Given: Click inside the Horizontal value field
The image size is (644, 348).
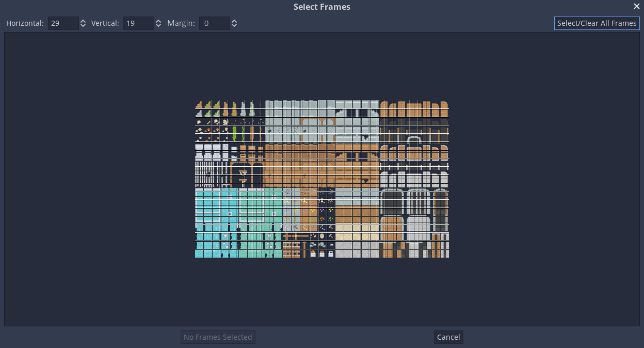Looking at the screenshot, I should click(62, 23).
